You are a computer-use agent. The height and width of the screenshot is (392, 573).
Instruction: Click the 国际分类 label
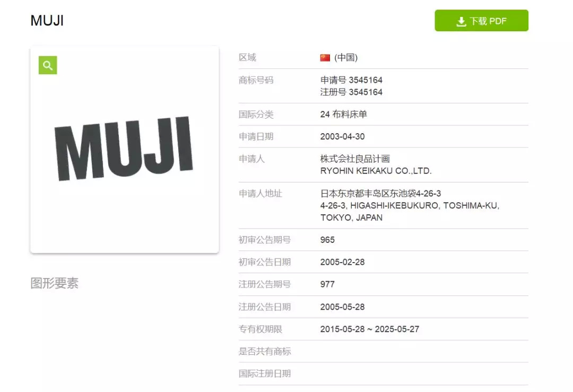(x=256, y=115)
